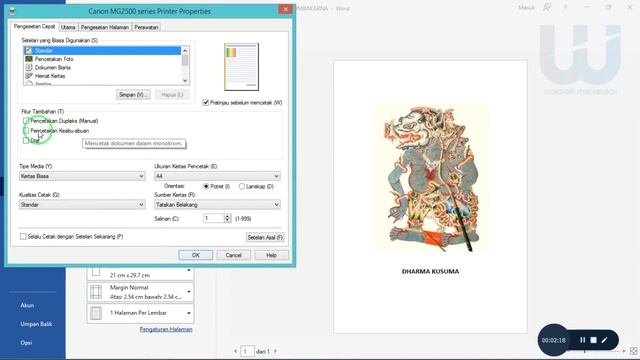Viewport: 640px width, 360px height.
Task: Click the Salinan copies input field
Action: coord(213,218)
